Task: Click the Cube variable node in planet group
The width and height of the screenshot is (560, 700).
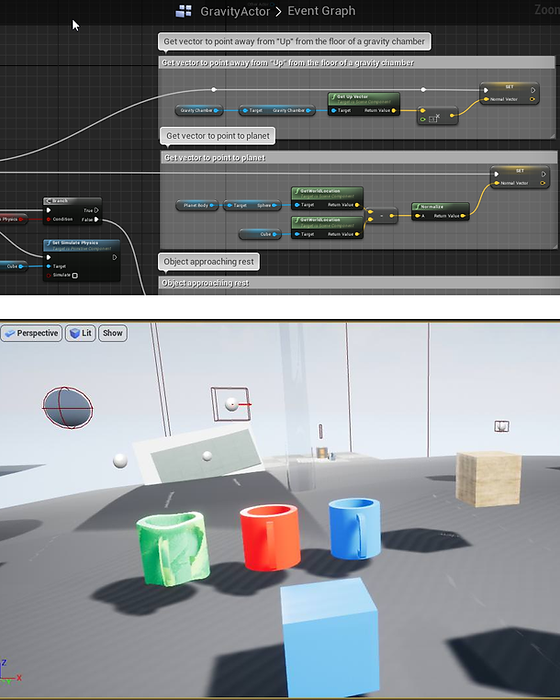Action: click(260, 234)
